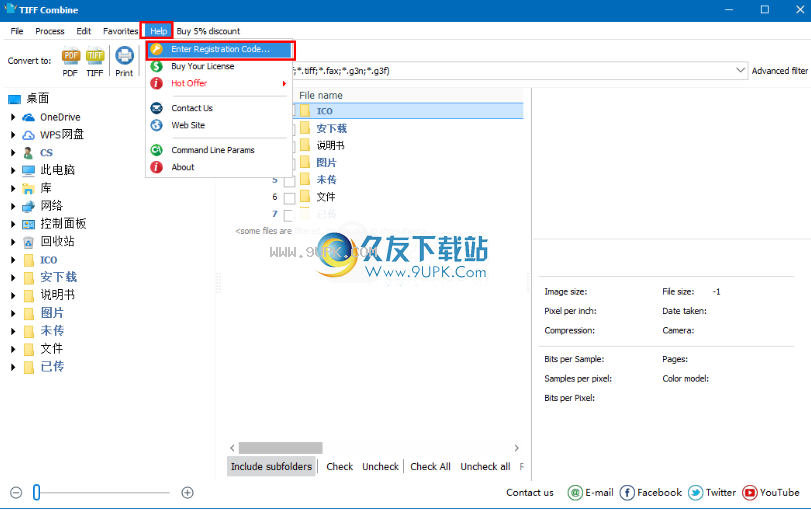Click the Facebook icon in footer
Viewport: 811px width, 510px height.
point(627,493)
